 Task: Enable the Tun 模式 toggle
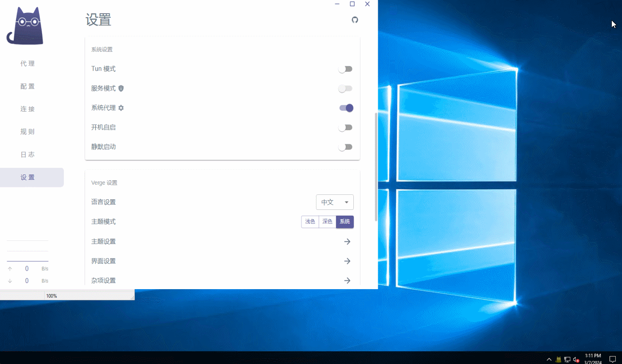point(345,69)
